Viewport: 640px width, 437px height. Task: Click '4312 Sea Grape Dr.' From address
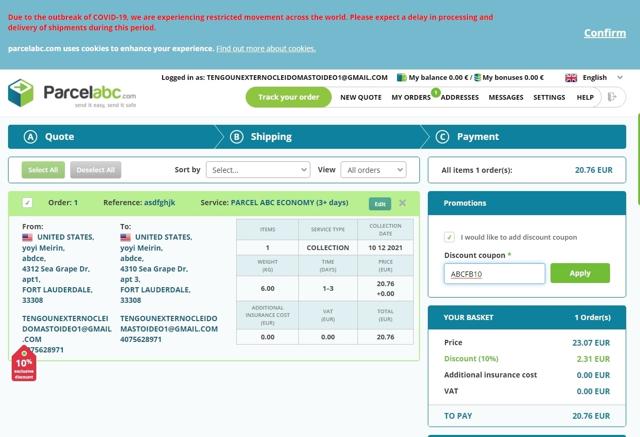tap(56, 269)
